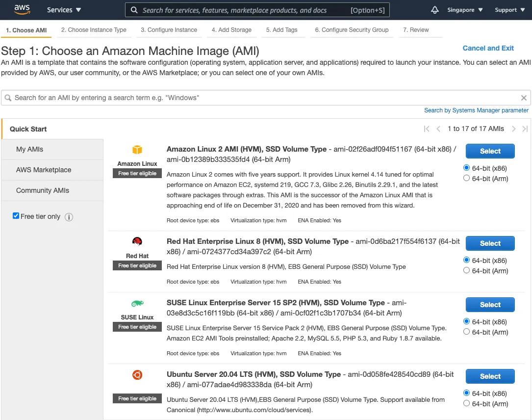
Task: Select the Amazon Linux 2 AMI
Action: click(490, 151)
